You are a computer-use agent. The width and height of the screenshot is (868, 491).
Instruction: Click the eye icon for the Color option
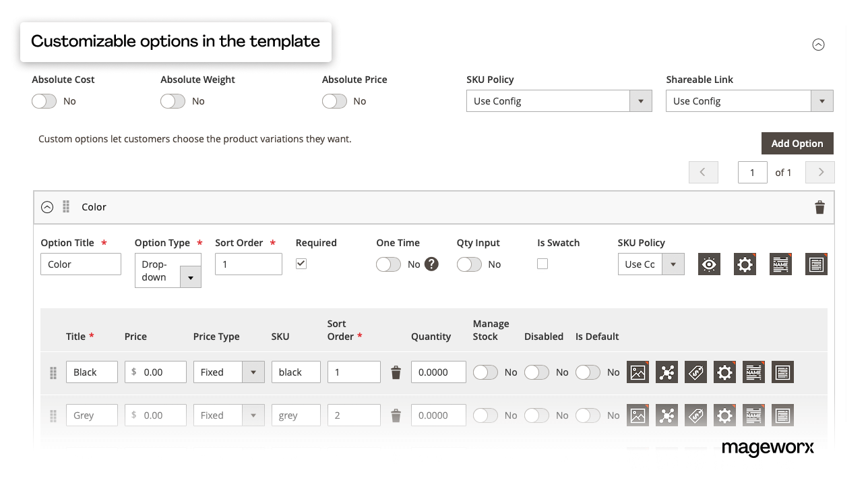708,264
